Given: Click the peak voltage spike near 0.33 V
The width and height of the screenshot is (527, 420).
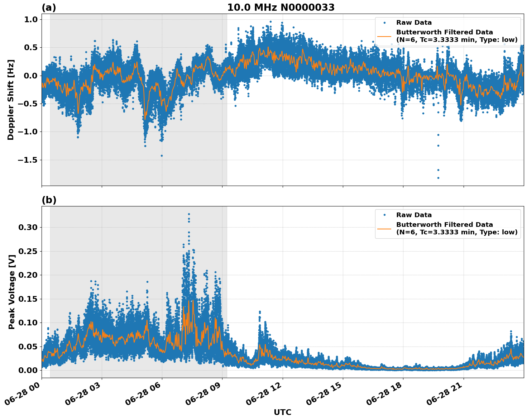Looking at the screenshot, I should [x=189, y=213].
